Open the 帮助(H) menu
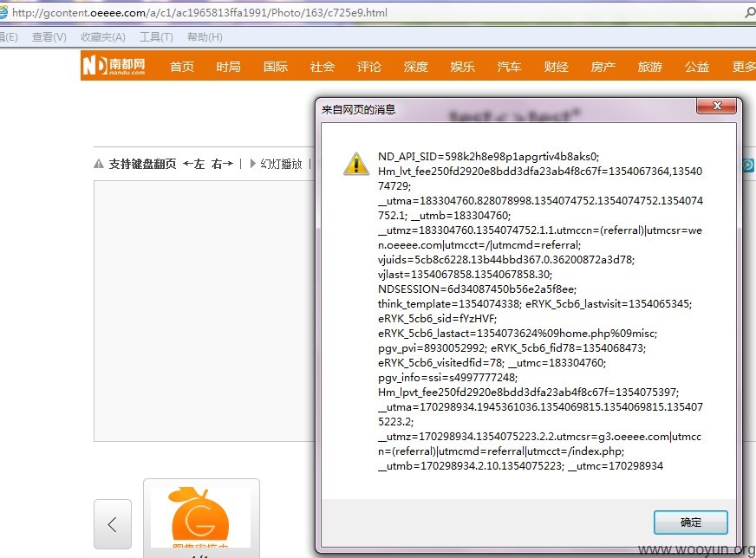This screenshot has width=756, height=558. 205,37
